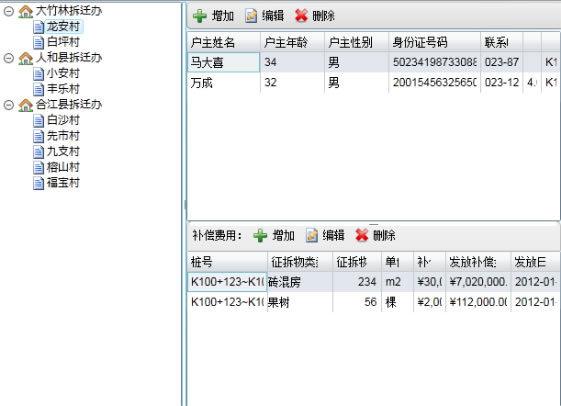
Task: Click the document icon beside 白沙村
Action: click(x=38, y=121)
